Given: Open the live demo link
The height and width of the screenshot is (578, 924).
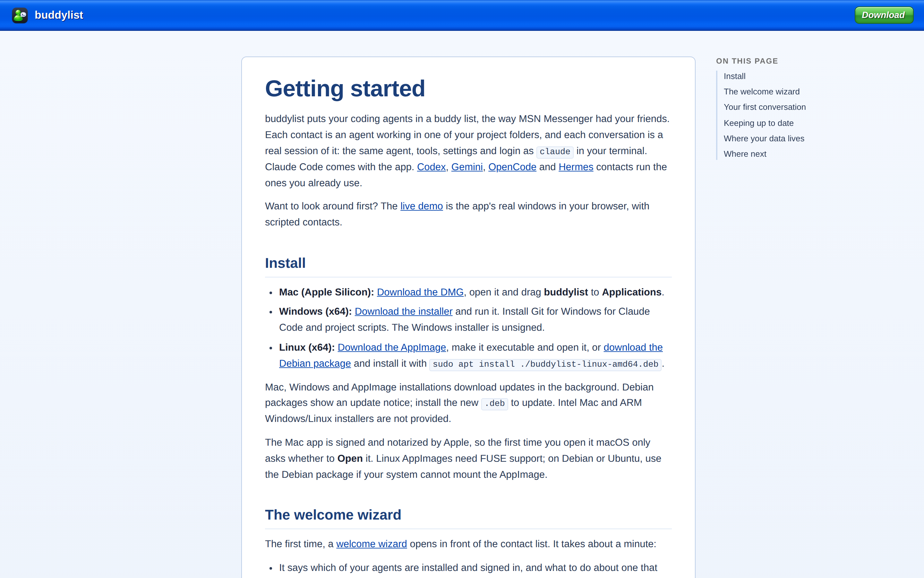Looking at the screenshot, I should (421, 206).
